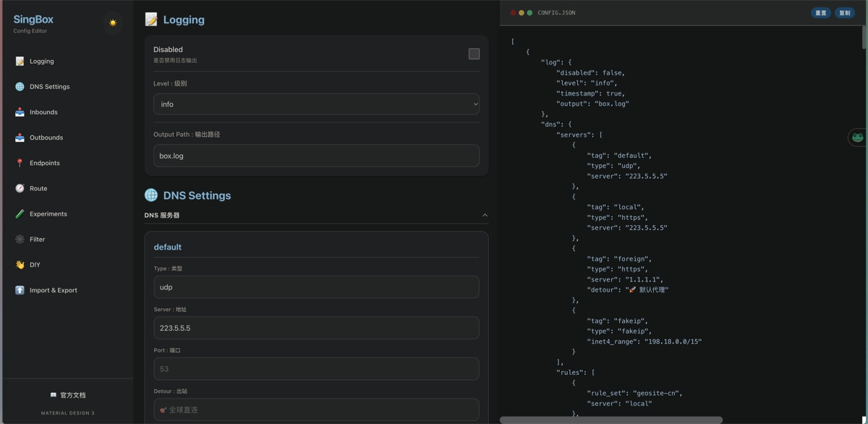Click the Experiments test tube icon
The height and width of the screenshot is (424, 868).
(x=20, y=213)
